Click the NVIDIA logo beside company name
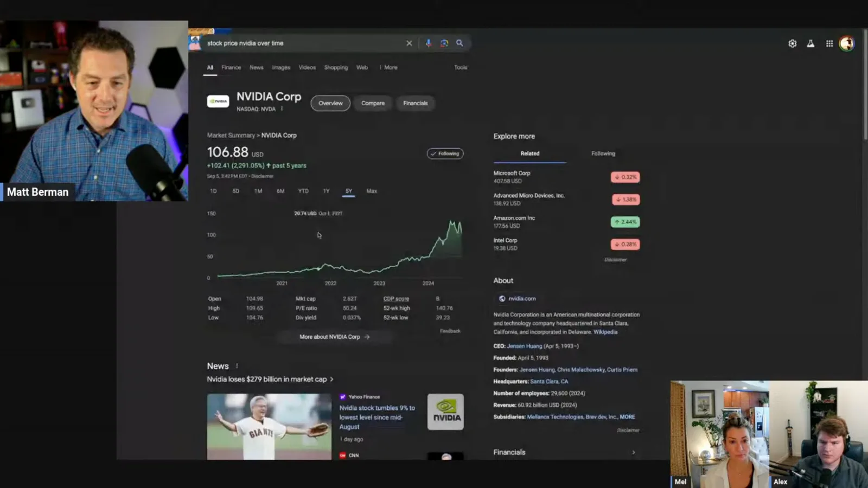This screenshot has height=488, width=868. [x=218, y=101]
